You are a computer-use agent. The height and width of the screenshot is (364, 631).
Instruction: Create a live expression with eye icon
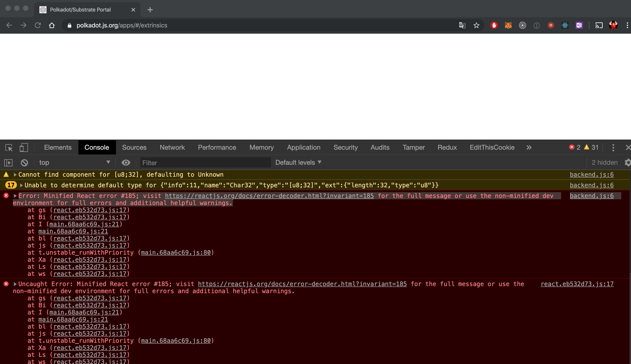[126, 163]
